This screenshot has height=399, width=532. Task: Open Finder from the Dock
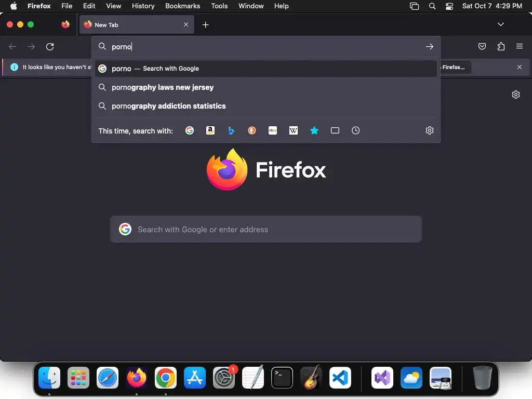tap(49, 377)
